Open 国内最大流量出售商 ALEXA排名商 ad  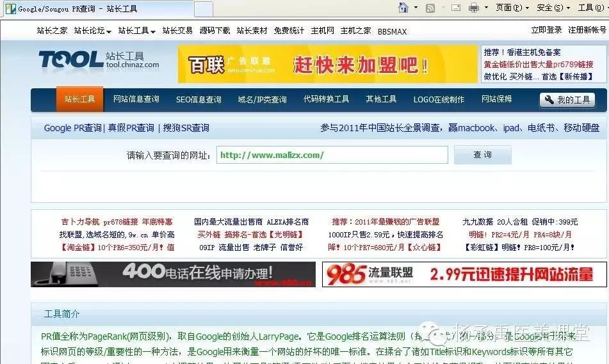point(251,221)
